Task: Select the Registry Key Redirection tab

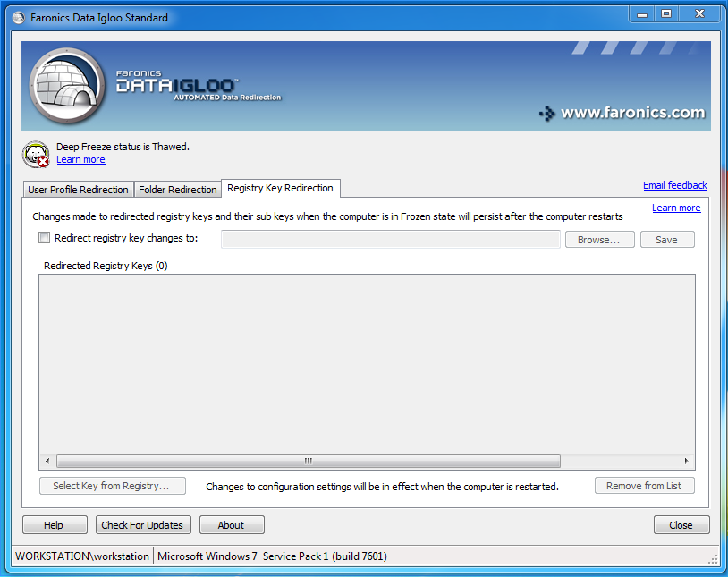Action: point(280,188)
